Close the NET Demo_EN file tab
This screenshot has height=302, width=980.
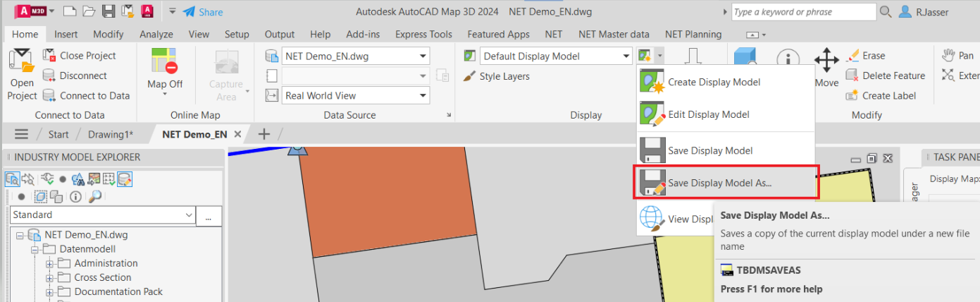tap(237, 134)
